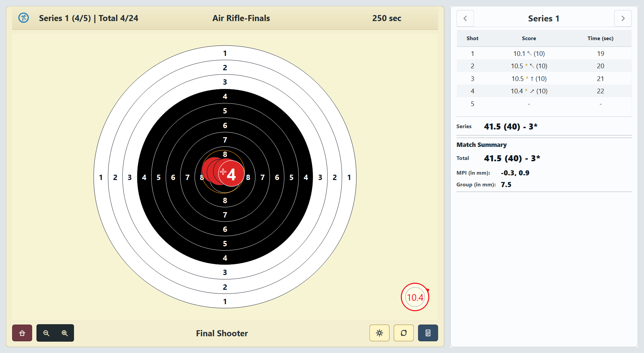Click shot marker 4 on target
The height and width of the screenshot is (353, 644).
point(231,173)
